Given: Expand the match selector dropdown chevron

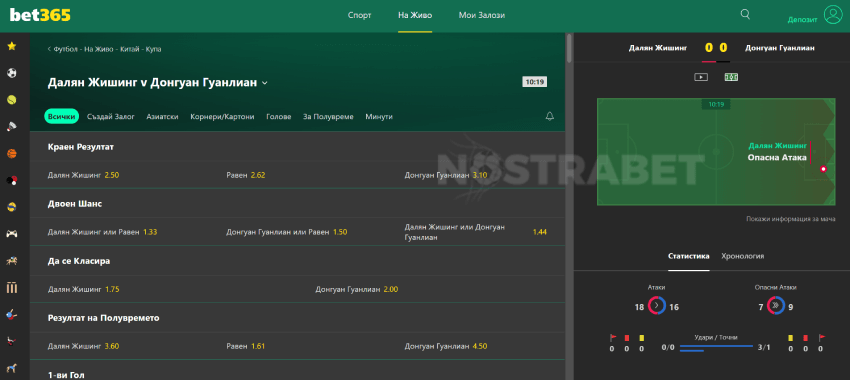Looking at the screenshot, I should 265,83.
